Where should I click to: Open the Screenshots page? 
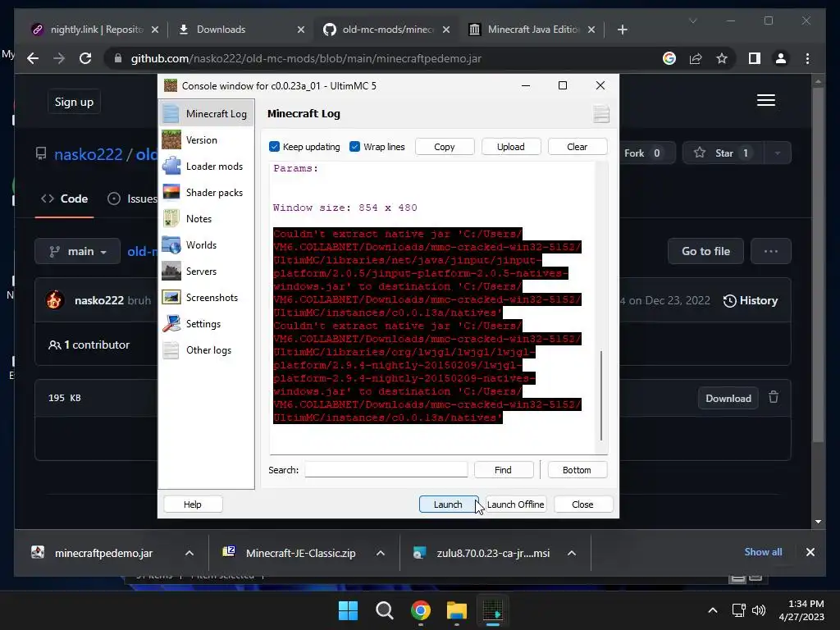[x=206, y=297]
